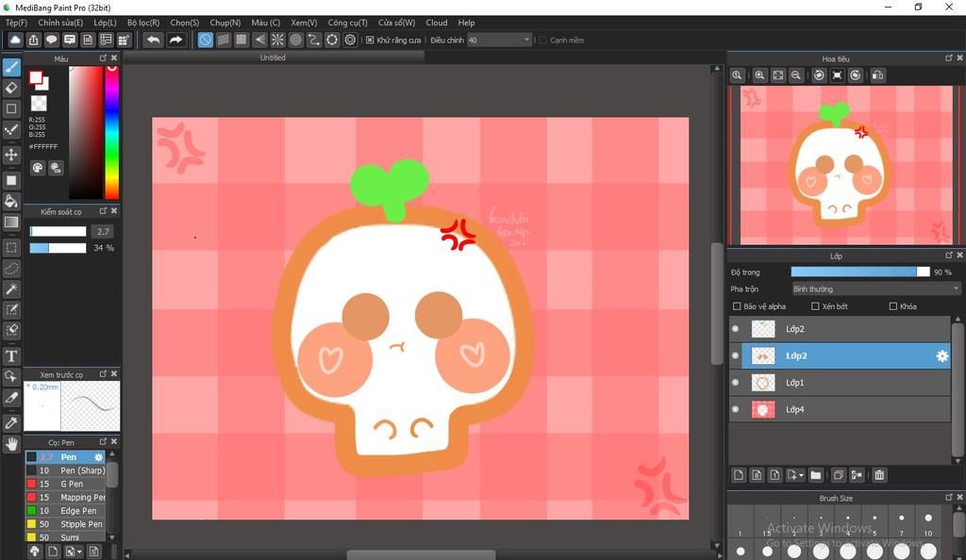Click the rainbow hue slider bar
966x560 pixels.
tap(111, 132)
